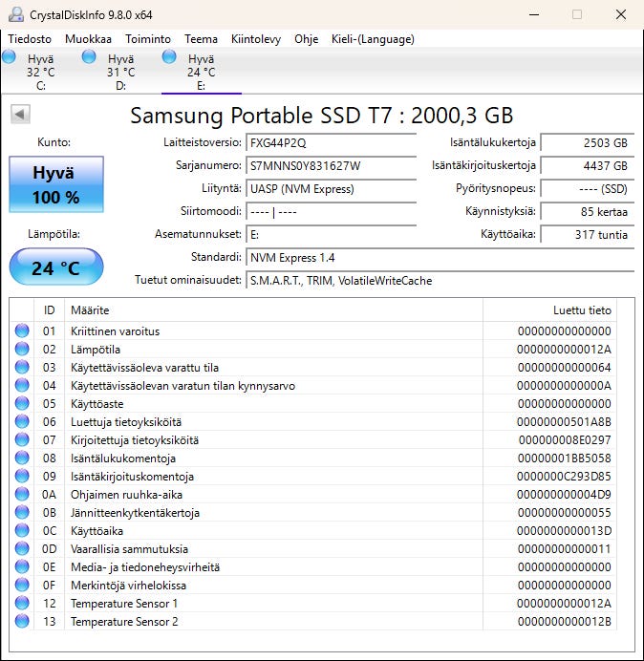
Task: Click the Hyvä 100 % health status button
Action: pyautogui.click(x=56, y=185)
